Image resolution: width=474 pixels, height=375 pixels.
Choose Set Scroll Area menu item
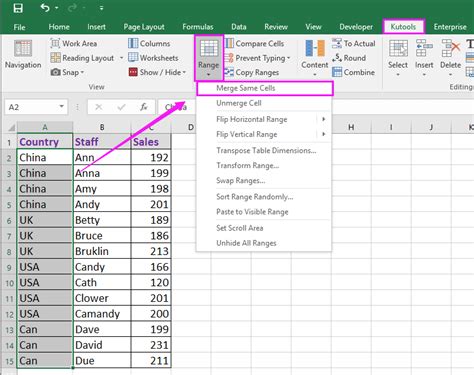264,228
